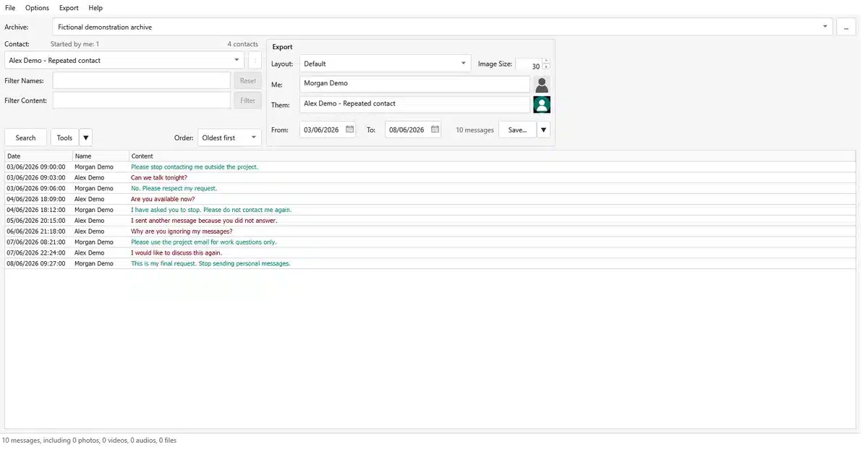Select message 'I would like to discuss this again.'
868x450 pixels.
coord(176,253)
